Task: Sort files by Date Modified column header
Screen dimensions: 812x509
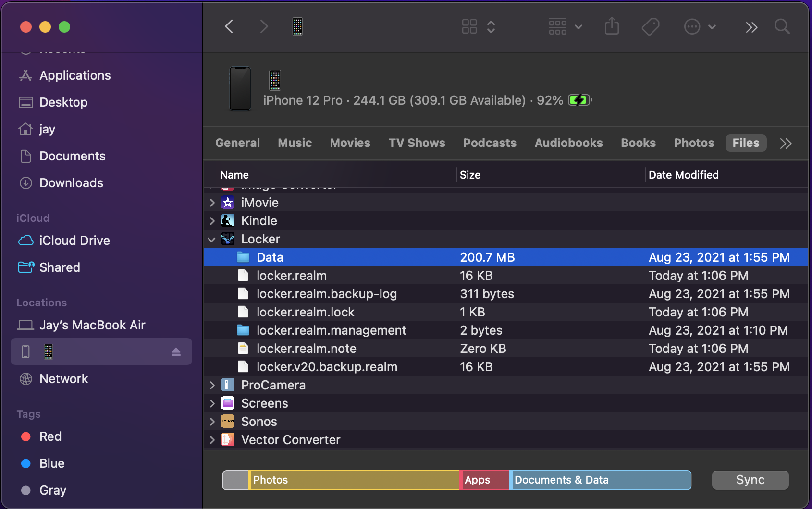Action: point(683,175)
